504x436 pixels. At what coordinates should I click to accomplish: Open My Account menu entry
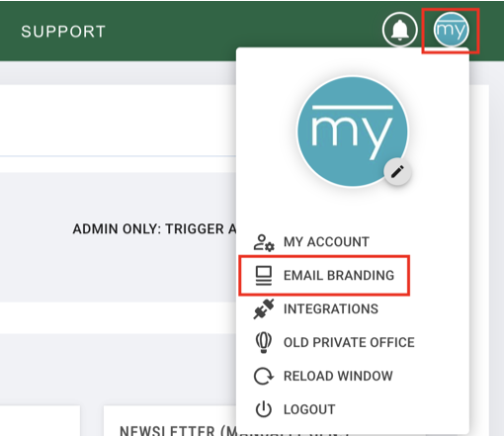326,242
